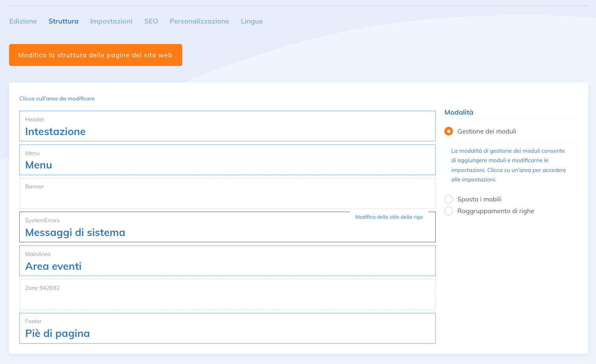Viewport: 596px width, 364px height.
Task: Go to the SEO tab
Action: tap(151, 21)
